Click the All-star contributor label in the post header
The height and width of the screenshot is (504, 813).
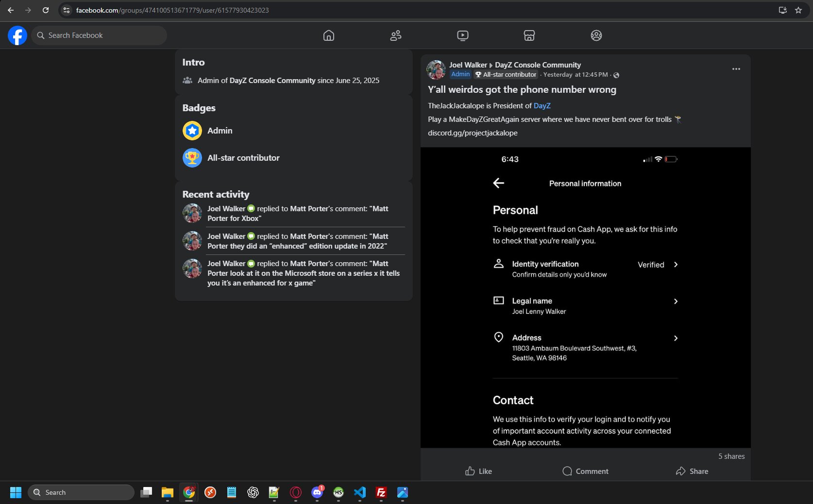(506, 74)
